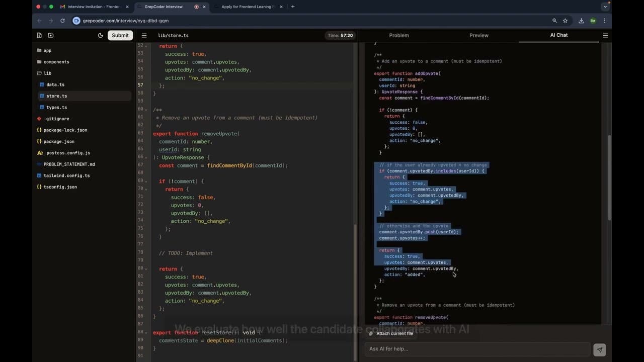This screenshot has height=362, width=644.
Task: Bookmark the page using the star icon
Action: (x=565, y=21)
